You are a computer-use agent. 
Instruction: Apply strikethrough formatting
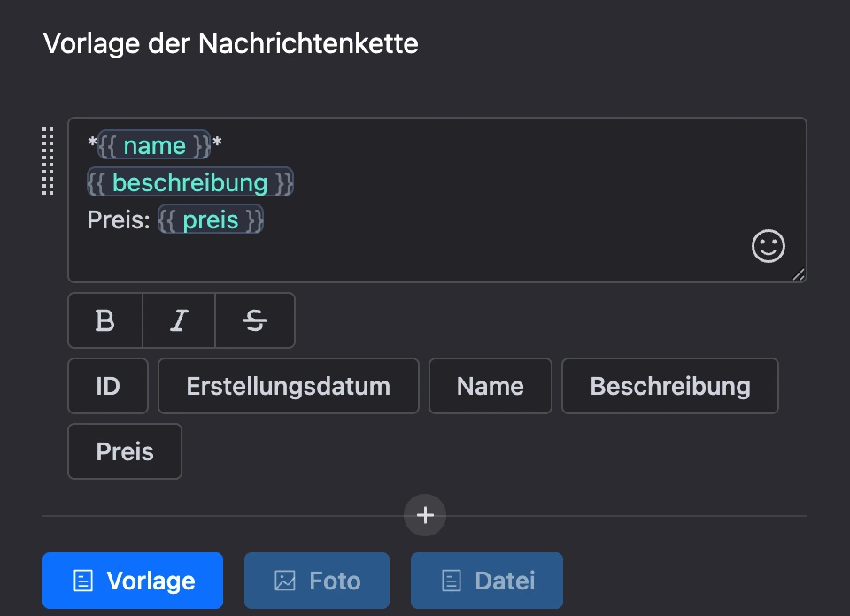[x=255, y=320]
